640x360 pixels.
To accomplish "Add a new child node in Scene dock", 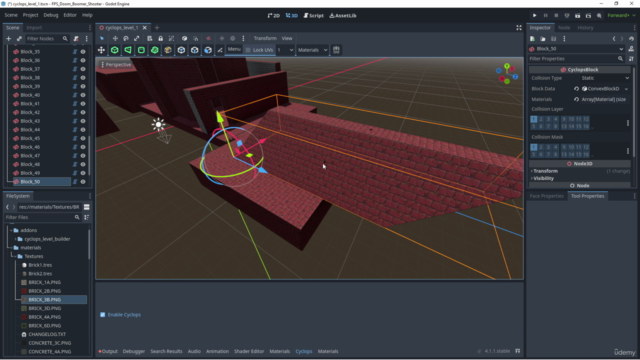I will 9,39.
